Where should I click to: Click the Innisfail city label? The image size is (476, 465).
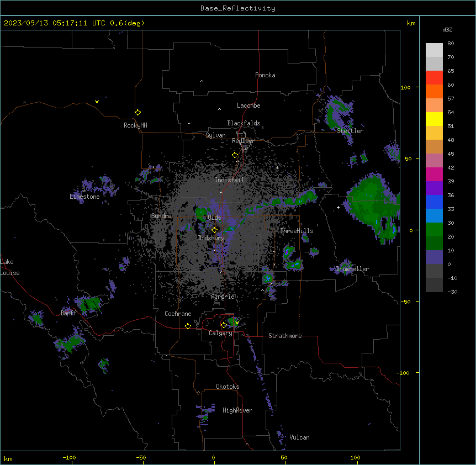229,180
